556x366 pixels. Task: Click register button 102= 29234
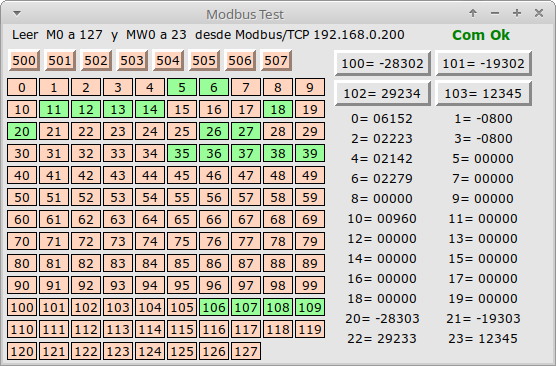coord(382,93)
